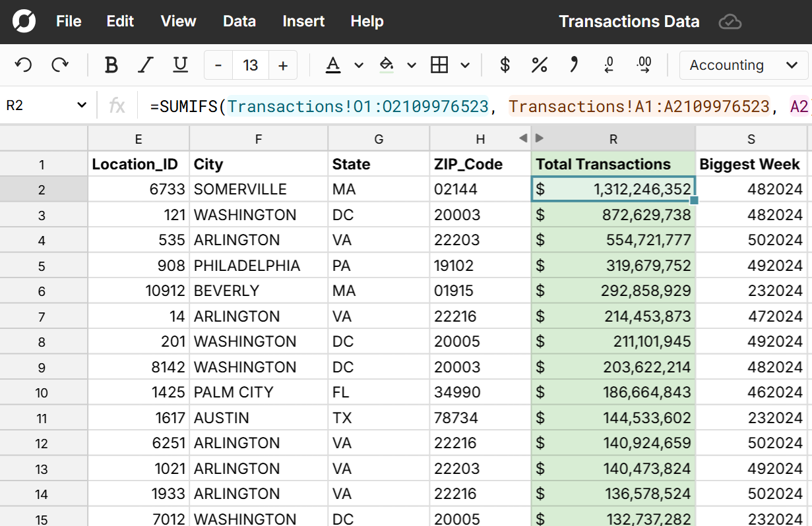
Task: Increase decimal places shown
Action: pyautogui.click(x=644, y=65)
